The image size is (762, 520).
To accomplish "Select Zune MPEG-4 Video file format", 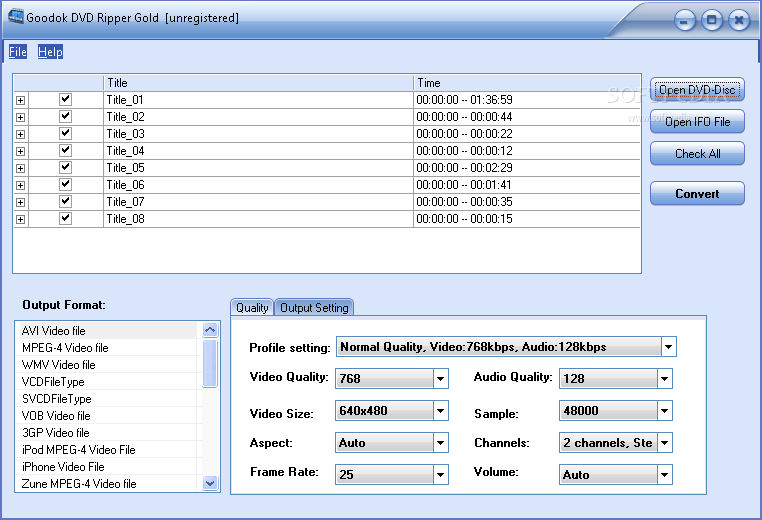I will pos(108,484).
